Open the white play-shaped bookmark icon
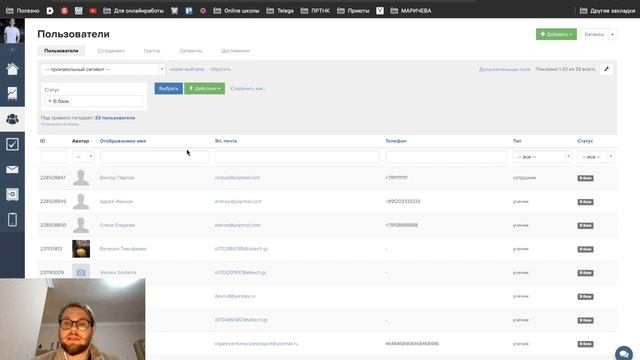640x360 pixels. [x=50, y=11]
